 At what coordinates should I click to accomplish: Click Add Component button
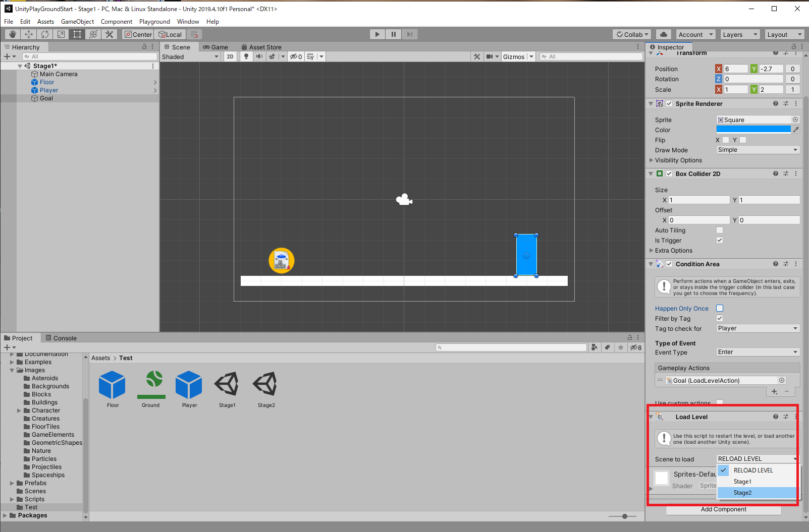click(x=724, y=509)
